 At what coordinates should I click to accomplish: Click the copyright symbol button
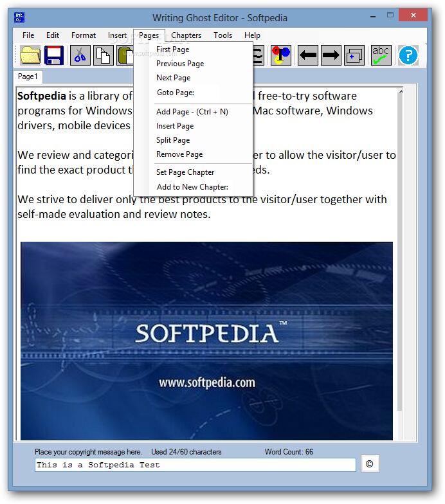click(x=370, y=464)
